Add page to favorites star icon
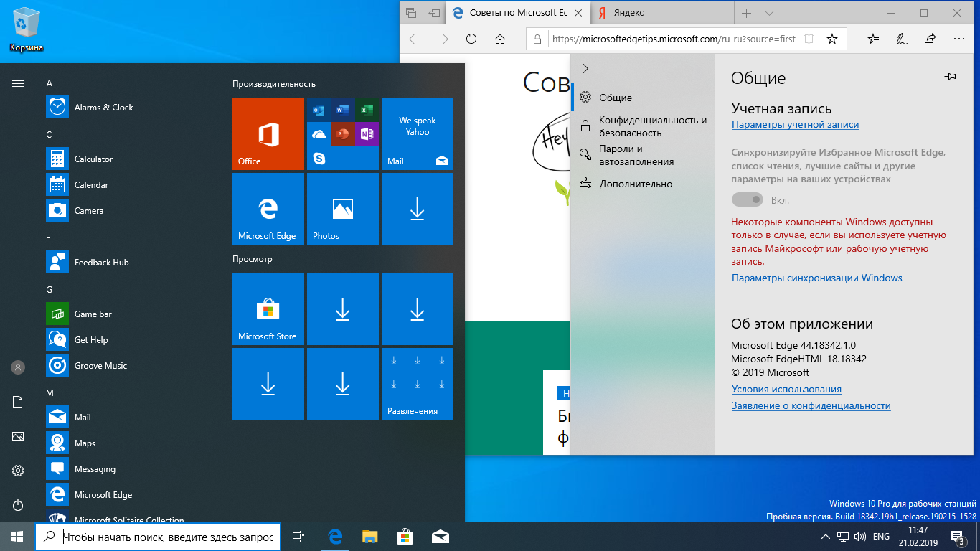Screen dimensions: 980x551 (832, 39)
